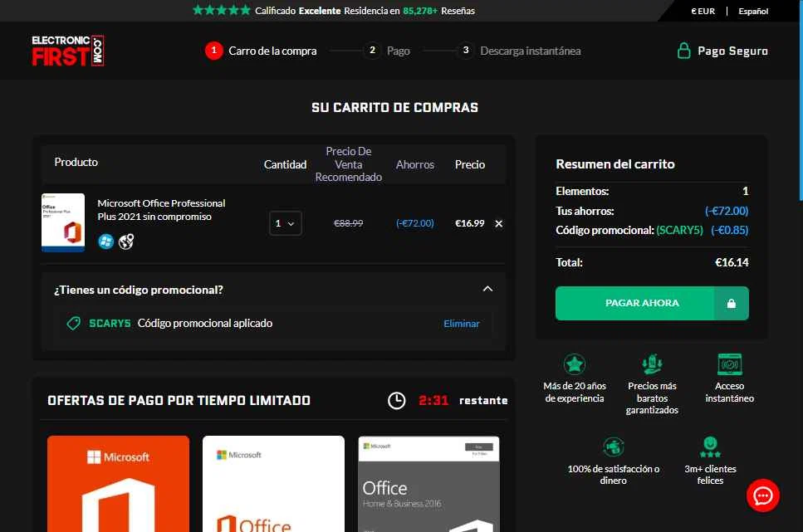Screen dimensions: 803x532
Task: Select the Office Home & Business 2016 card
Action: (428, 484)
